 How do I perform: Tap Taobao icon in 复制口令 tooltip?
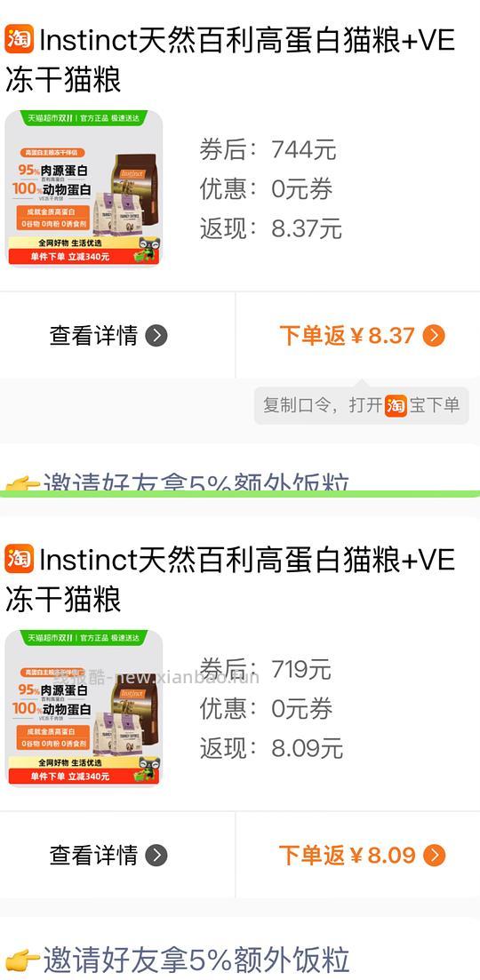(x=396, y=406)
